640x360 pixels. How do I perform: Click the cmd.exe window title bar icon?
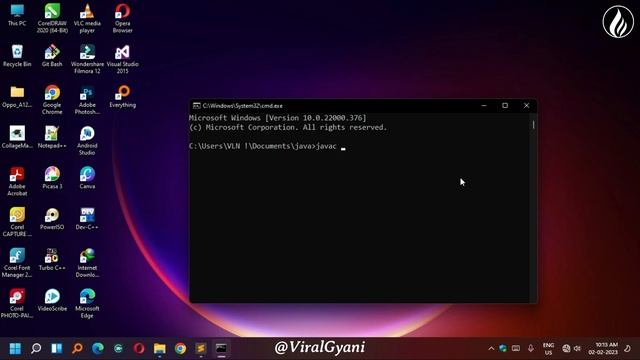pyautogui.click(x=196, y=106)
